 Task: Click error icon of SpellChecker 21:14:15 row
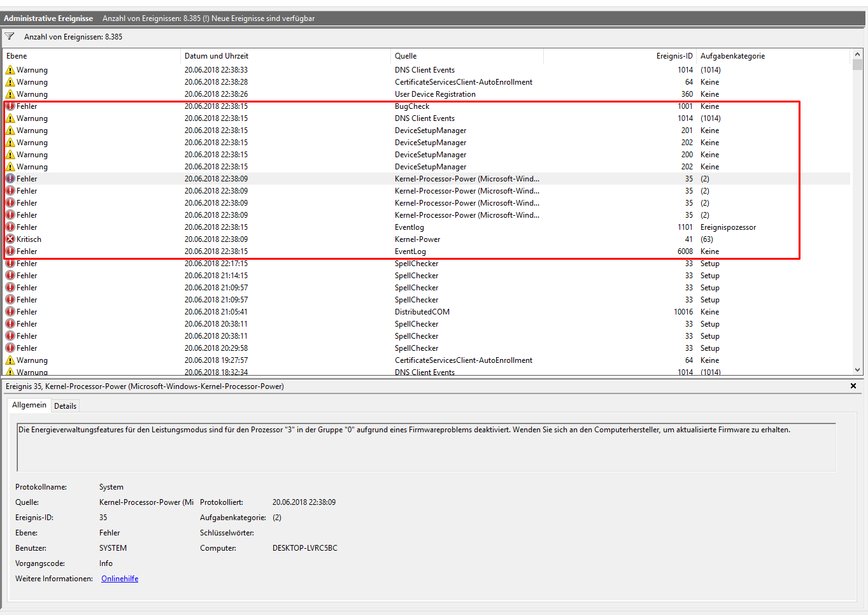coord(10,276)
